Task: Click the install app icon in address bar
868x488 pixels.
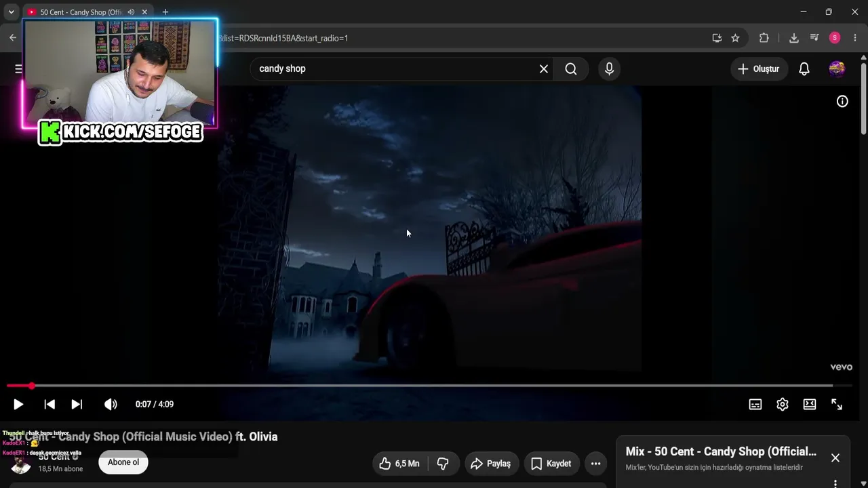Action: point(717,38)
